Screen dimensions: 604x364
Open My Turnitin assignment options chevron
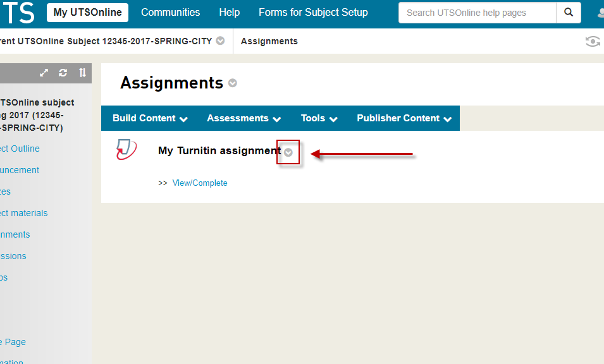pyautogui.click(x=288, y=152)
